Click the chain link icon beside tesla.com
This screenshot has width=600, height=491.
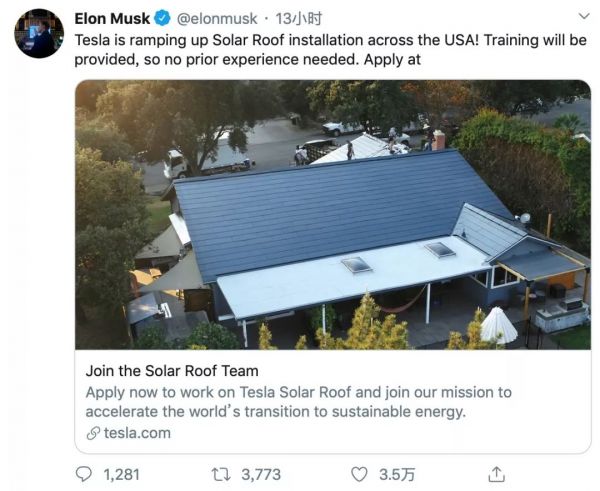93,433
